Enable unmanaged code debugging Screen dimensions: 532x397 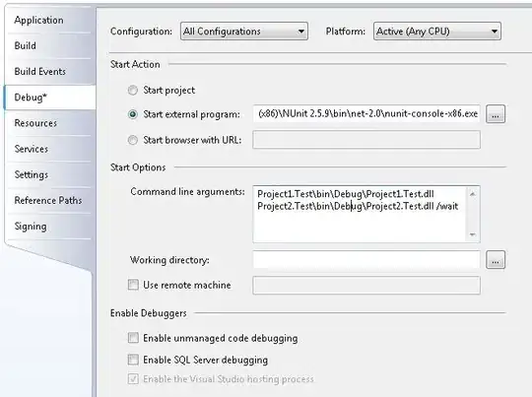tap(133, 338)
